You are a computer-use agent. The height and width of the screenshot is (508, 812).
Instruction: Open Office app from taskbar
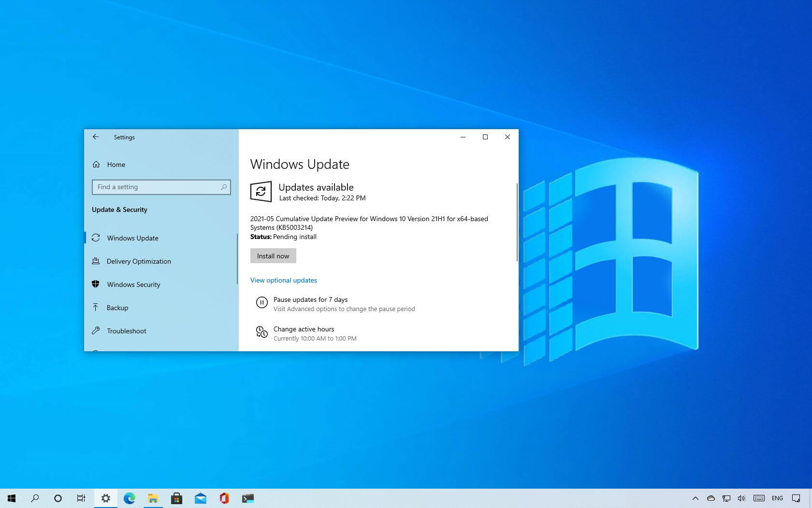[224, 498]
